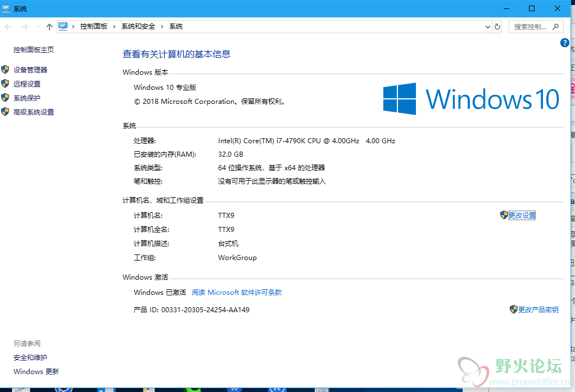Maximize the 系统 window
Image resolution: width=575 pixels, height=392 pixels.
tap(532, 8)
